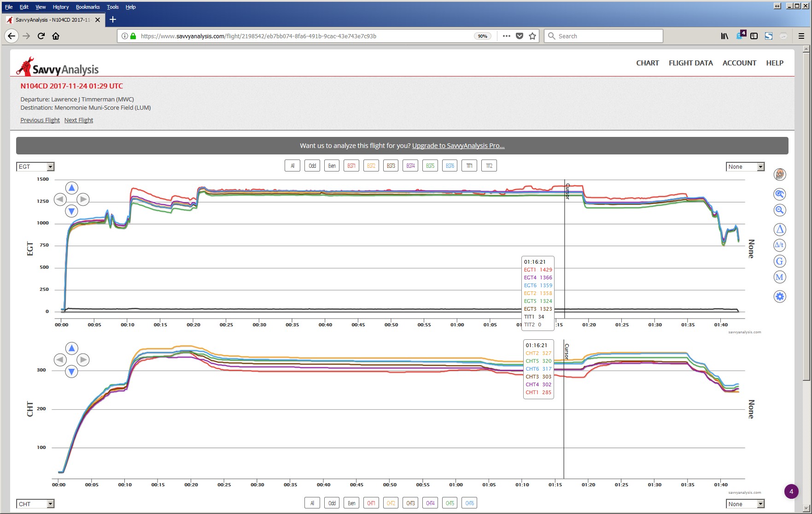Open ACCOUNT navigation item
This screenshot has height=514, width=812.
click(739, 63)
